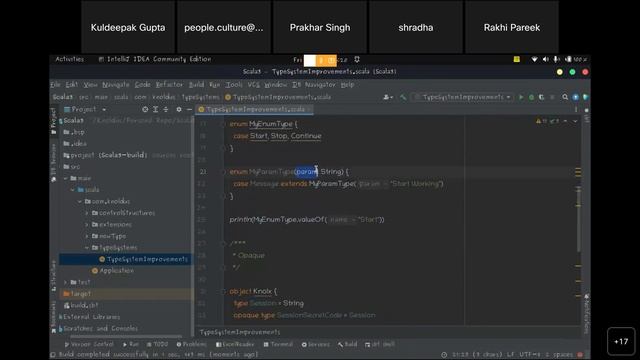Open the Refactor menu
The width and height of the screenshot is (640, 360).
point(169,85)
